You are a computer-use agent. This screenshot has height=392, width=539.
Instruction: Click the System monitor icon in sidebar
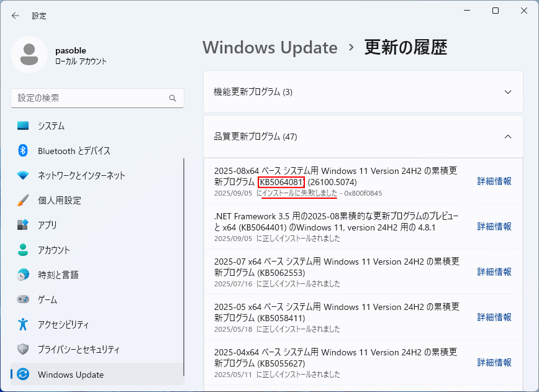23,125
